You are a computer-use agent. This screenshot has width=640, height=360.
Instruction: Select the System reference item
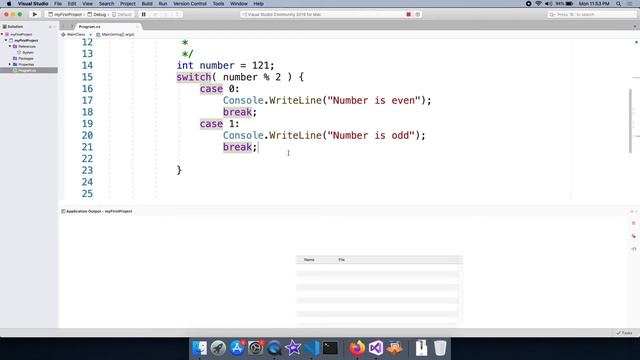point(25,53)
